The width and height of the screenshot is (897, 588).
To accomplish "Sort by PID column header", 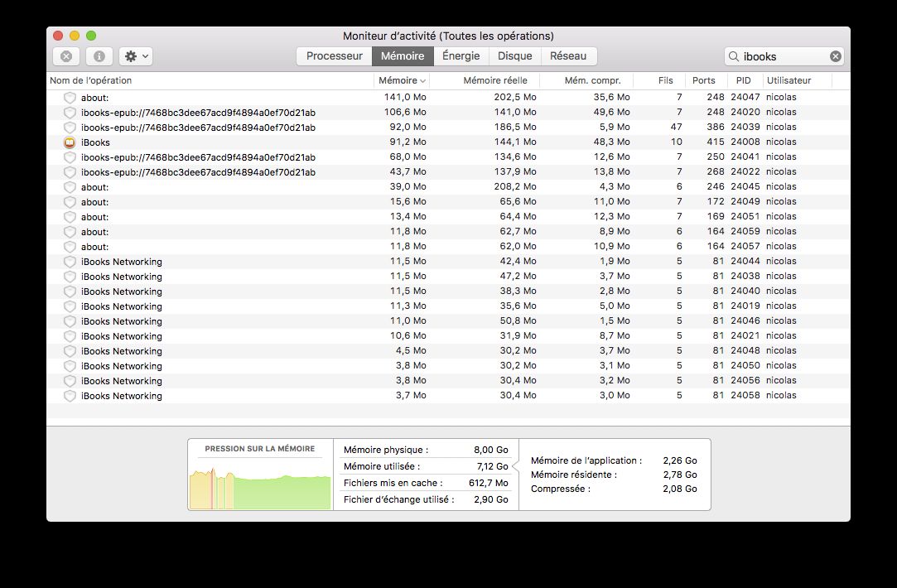I will (745, 80).
